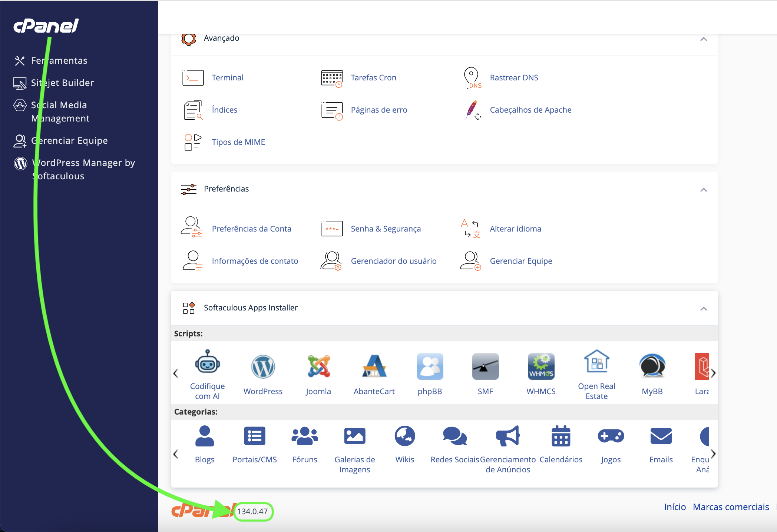Click the MyBB speech bubble logo
The image size is (777, 532).
[652, 366]
